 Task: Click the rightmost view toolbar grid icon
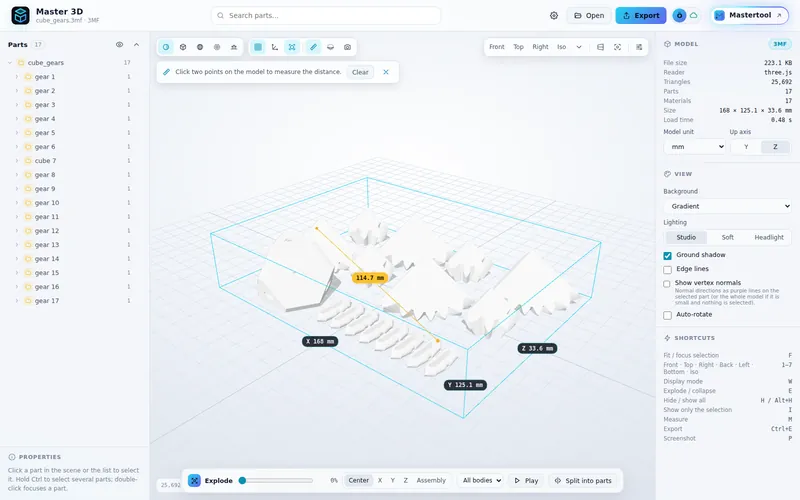point(639,47)
